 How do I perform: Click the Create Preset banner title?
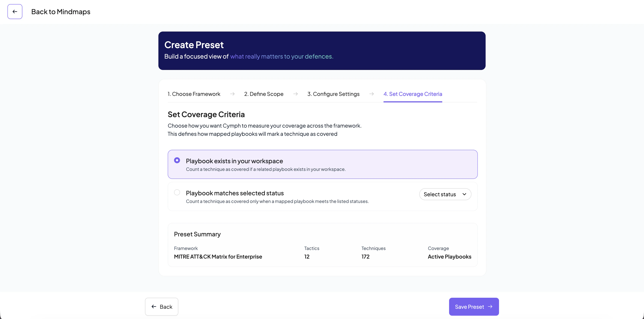pos(194,45)
